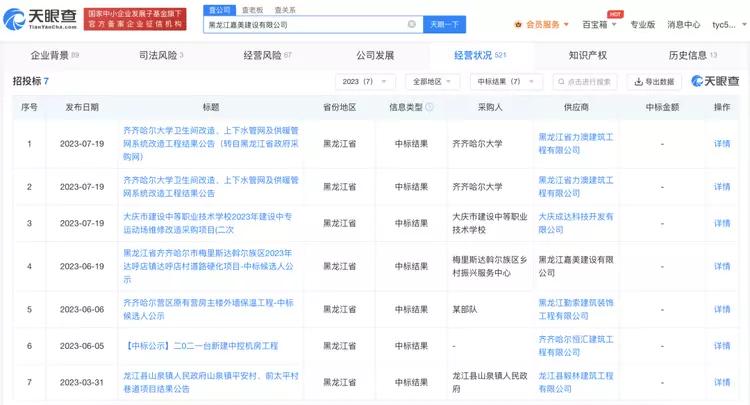
Task: Click the 导出数据 export button
Action: pos(654,82)
